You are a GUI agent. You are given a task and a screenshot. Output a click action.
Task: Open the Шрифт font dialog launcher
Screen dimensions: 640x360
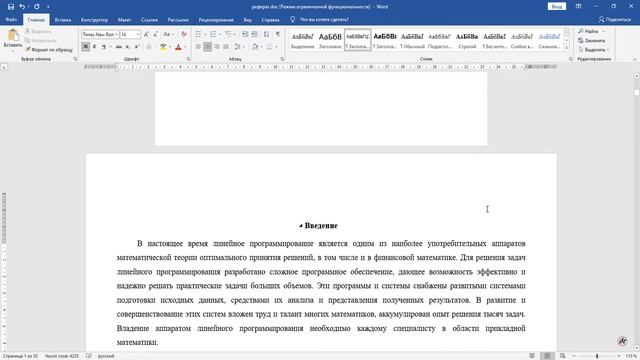pos(188,59)
